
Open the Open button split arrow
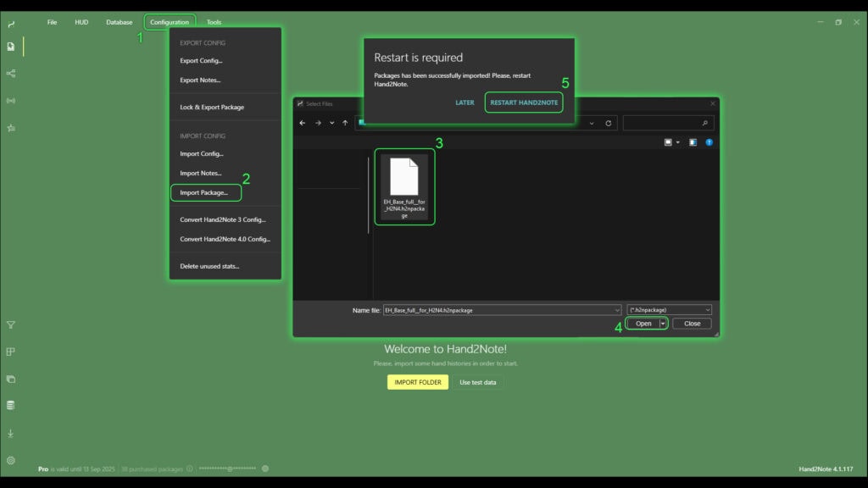(663, 323)
